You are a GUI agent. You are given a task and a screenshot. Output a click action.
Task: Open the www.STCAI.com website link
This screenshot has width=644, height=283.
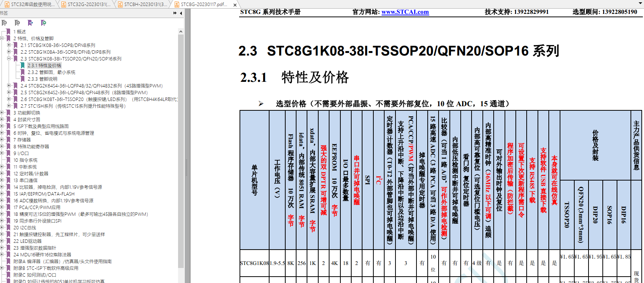point(405,12)
